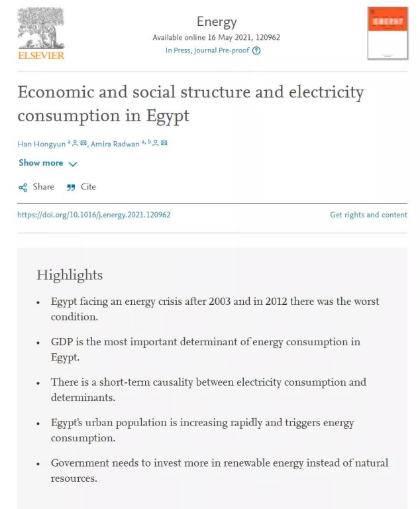Expand author details via Show more
This screenshot has height=509, width=420.
(41, 163)
